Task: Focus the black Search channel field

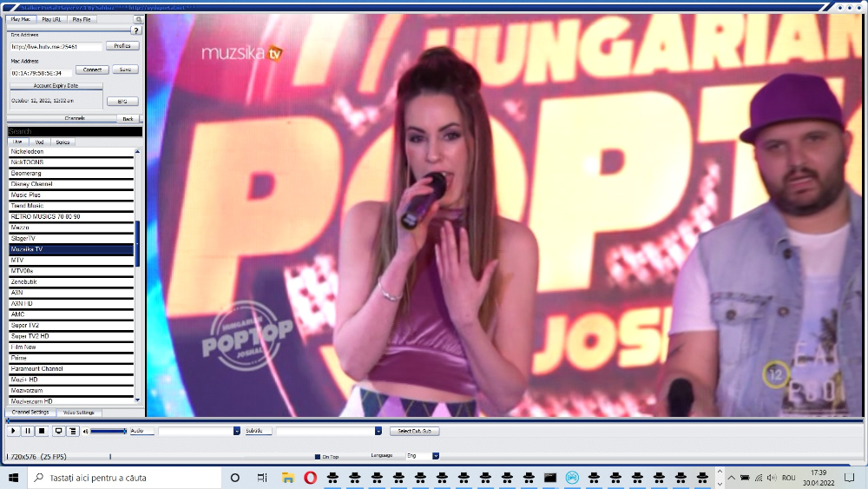Action: (75, 132)
